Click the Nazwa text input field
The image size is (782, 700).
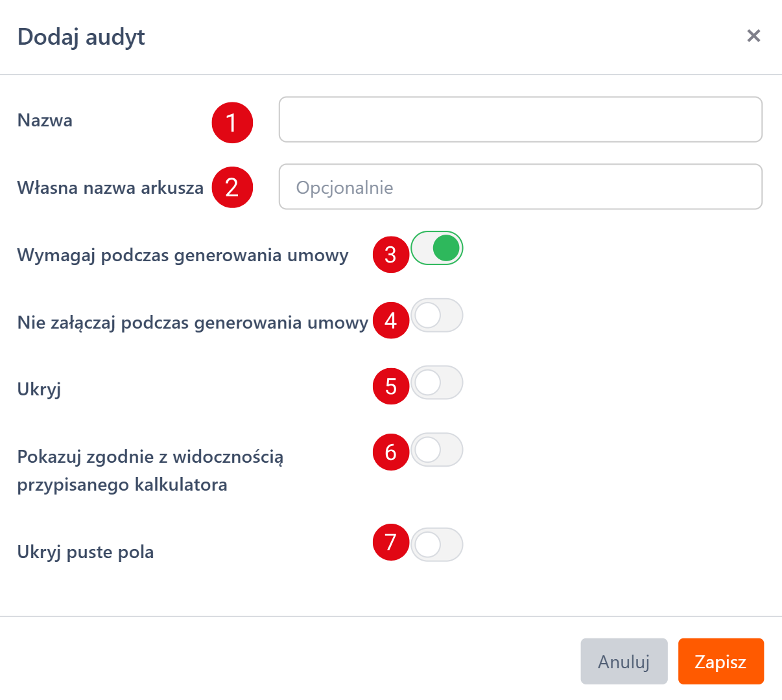[x=520, y=120]
